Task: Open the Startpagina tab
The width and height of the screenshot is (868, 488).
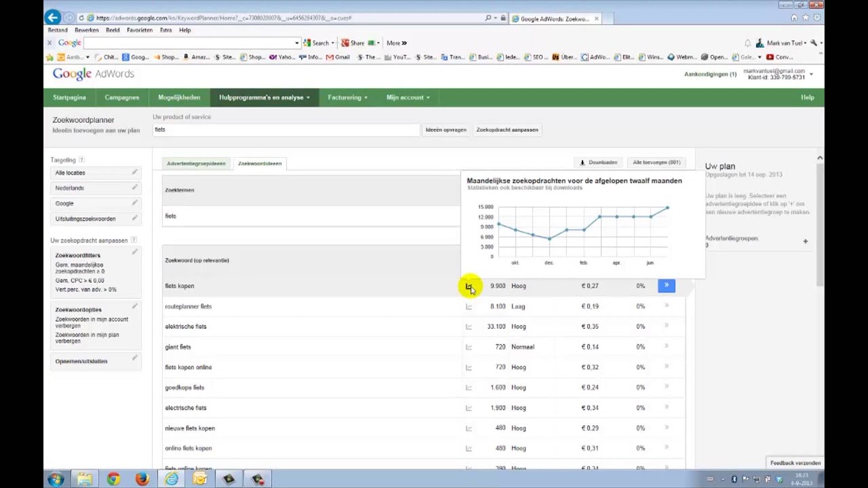Action: pos(69,98)
